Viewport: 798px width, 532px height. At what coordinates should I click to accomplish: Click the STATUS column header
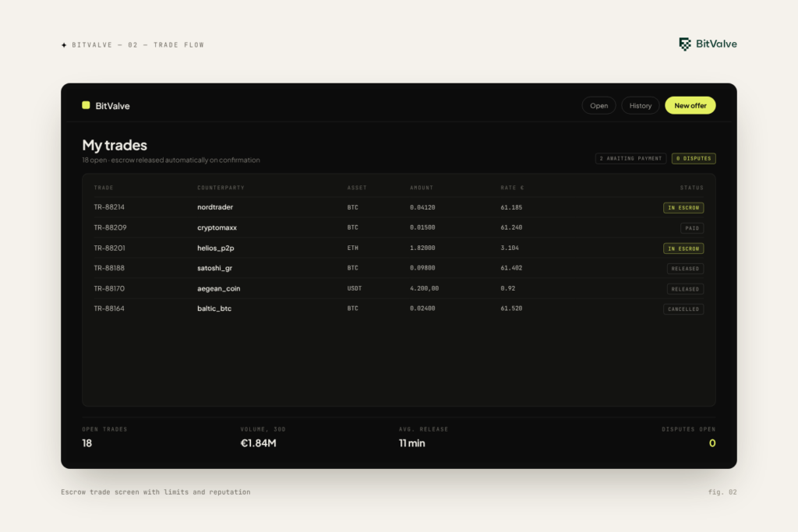[x=692, y=188]
